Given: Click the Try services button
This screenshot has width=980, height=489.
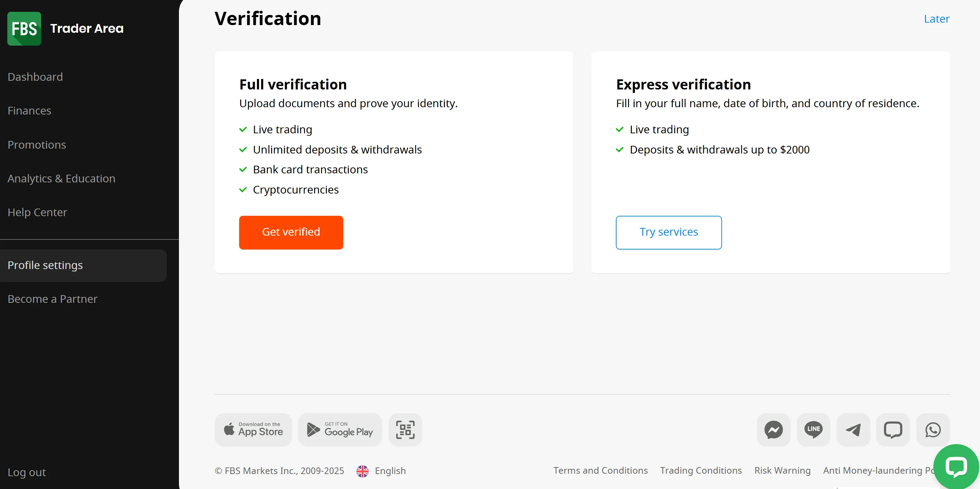Looking at the screenshot, I should coord(668,232).
